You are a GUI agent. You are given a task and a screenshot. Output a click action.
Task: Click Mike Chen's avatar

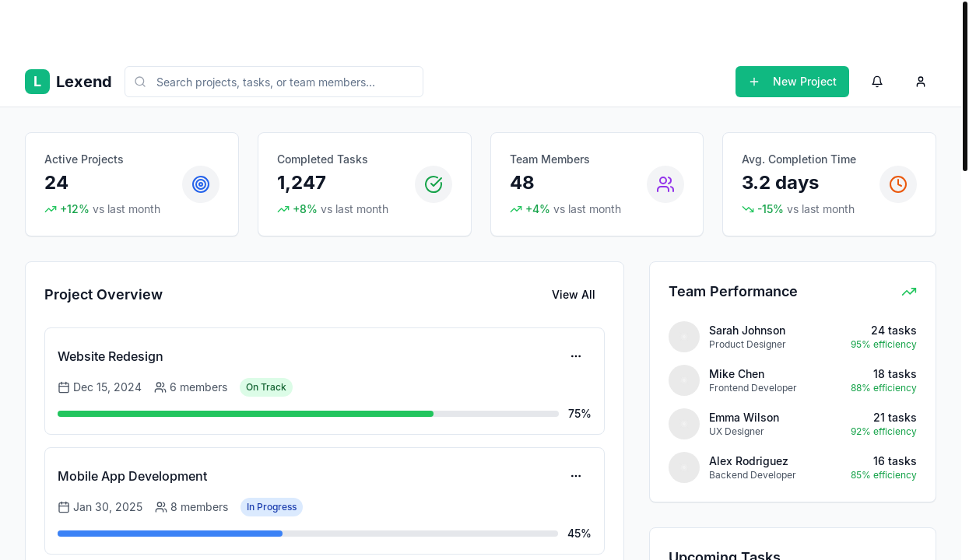click(684, 380)
